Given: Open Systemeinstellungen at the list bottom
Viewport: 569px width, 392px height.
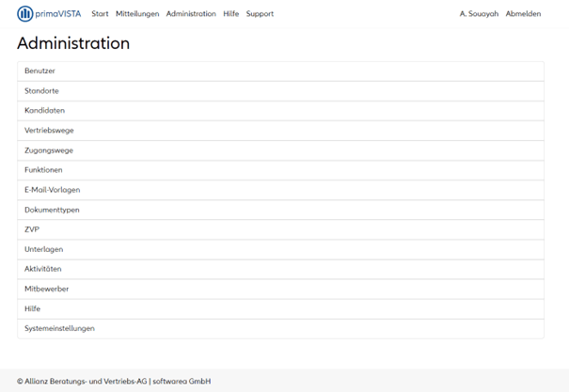Looking at the screenshot, I should click(59, 328).
